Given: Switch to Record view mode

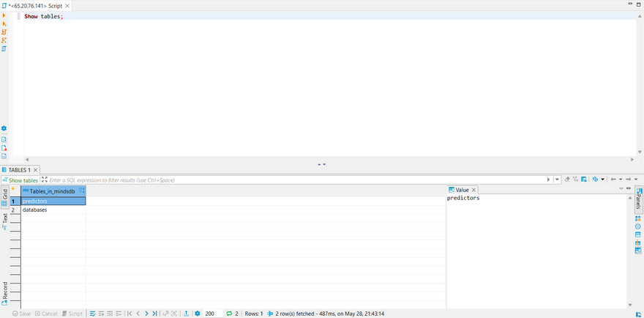Looking at the screenshot, I should [x=4, y=290].
